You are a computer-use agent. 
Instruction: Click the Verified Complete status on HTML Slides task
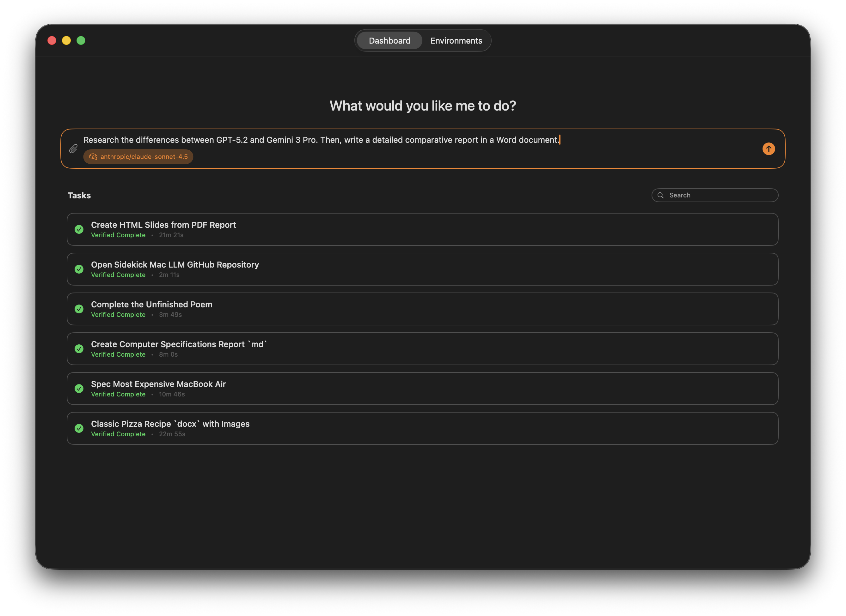pyautogui.click(x=118, y=235)
